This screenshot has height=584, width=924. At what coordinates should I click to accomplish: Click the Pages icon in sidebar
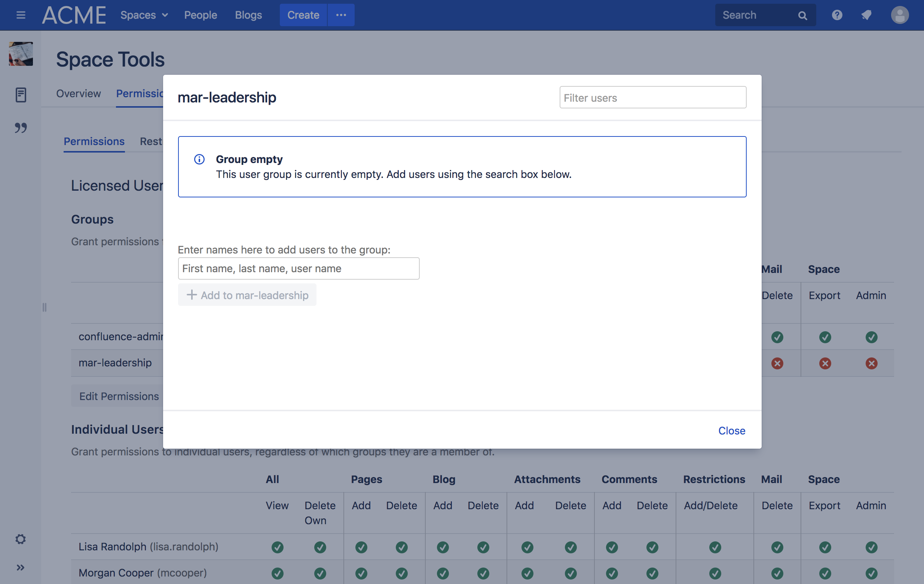point(21,95)
